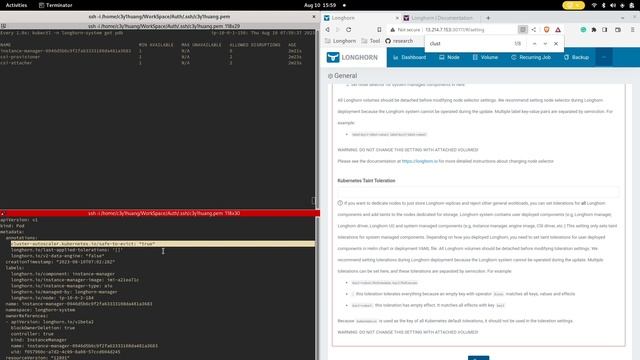Open the volume status icon
Viewport: 640px width, 360px height.
point(613,5)
